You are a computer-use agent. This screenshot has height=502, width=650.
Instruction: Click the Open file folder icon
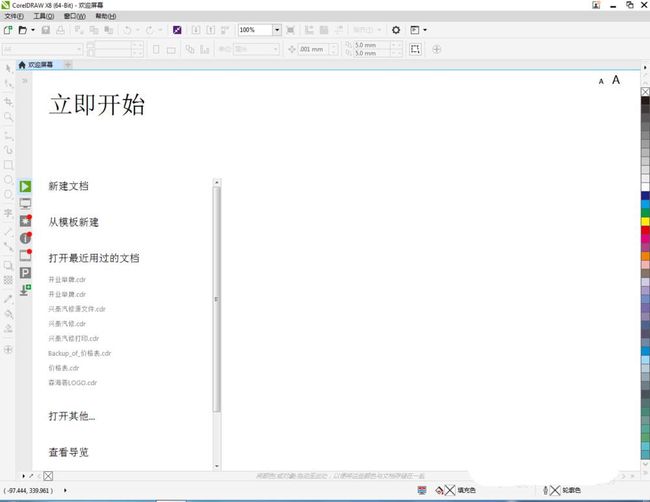[x=23, y=30]
